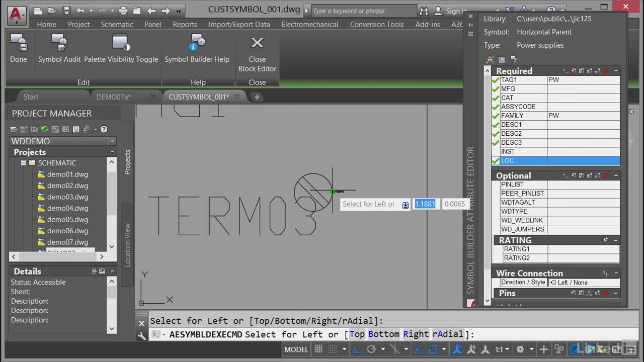Viewport: 644px width, 362px height.
Task: Click the Save icon in quick access
Action: (66, 11)
